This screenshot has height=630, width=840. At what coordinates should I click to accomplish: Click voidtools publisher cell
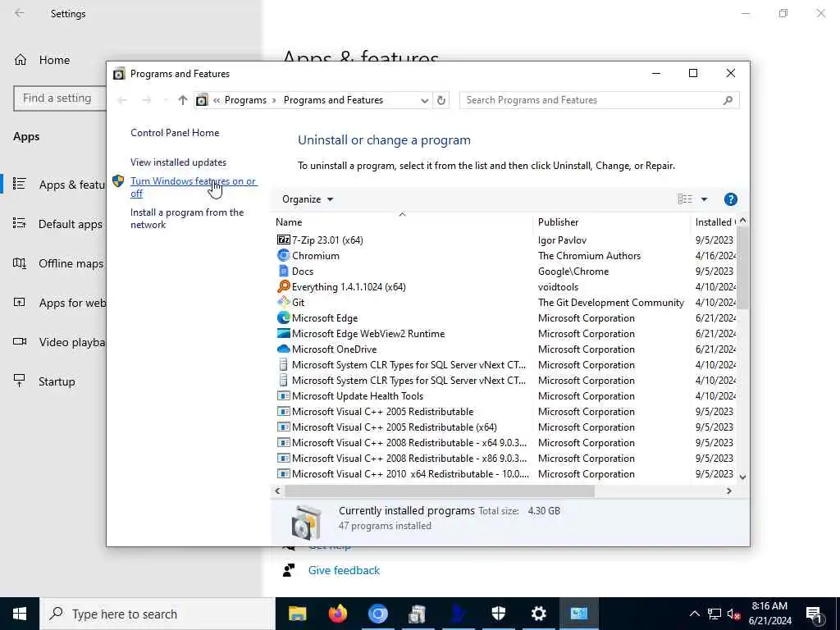[558, 287]
